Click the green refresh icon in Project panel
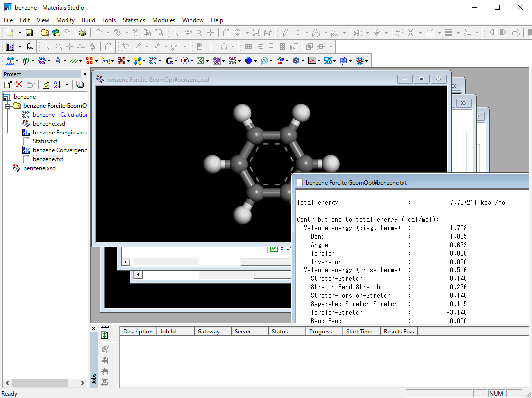The width and height of the screenshot is (532, 398). tap(46, 85)
